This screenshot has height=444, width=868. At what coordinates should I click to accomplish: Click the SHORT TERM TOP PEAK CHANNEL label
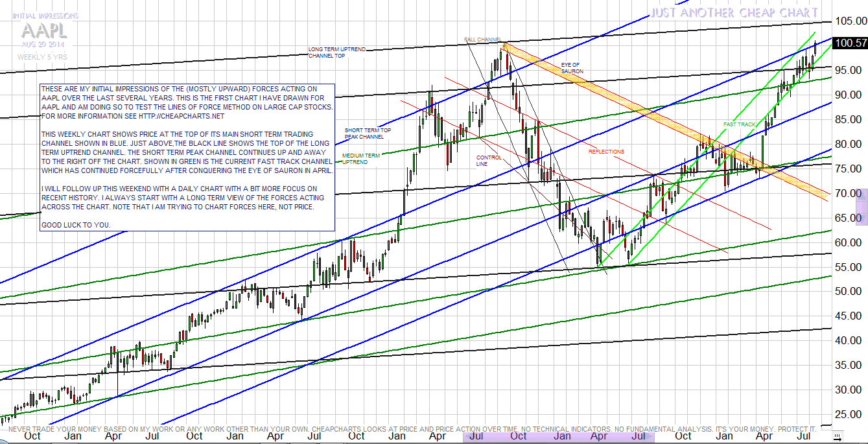point(368,134)
